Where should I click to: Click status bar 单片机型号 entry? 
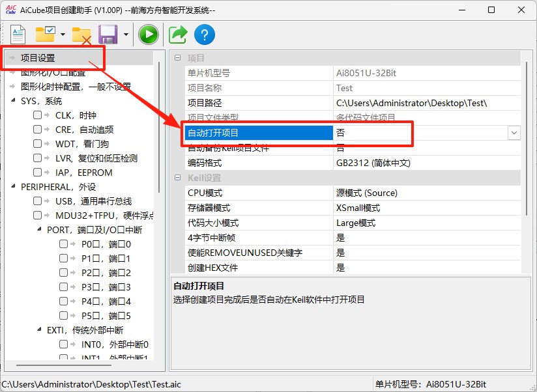pos(431,384)
